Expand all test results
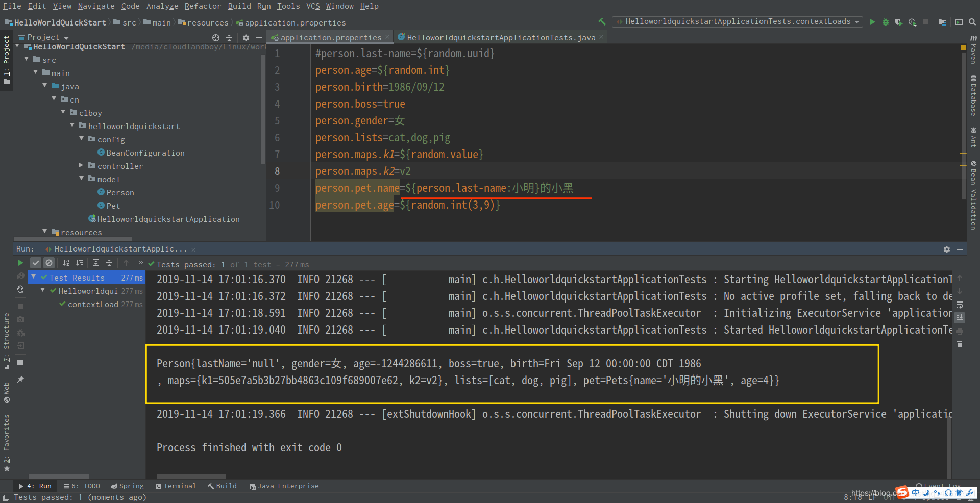 [x=96, y=263]
